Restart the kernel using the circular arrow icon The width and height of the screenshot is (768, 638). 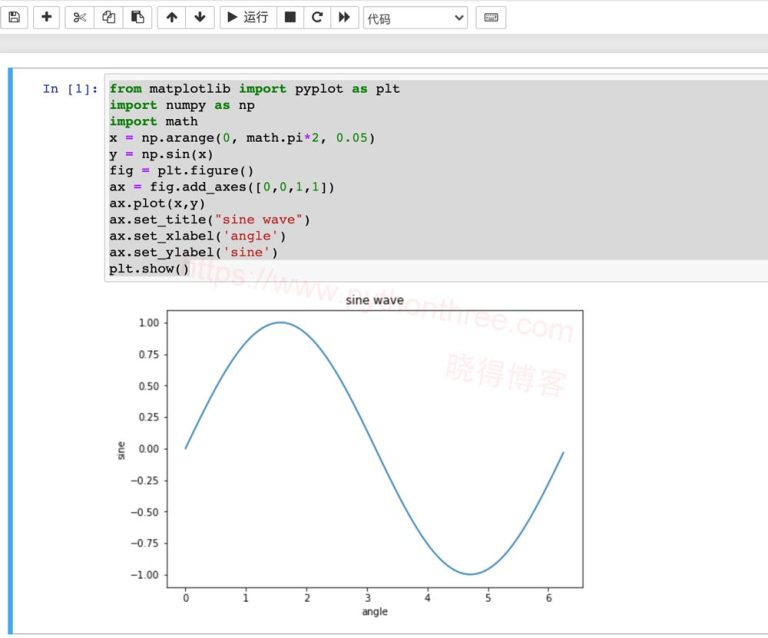tap(317, 17)
